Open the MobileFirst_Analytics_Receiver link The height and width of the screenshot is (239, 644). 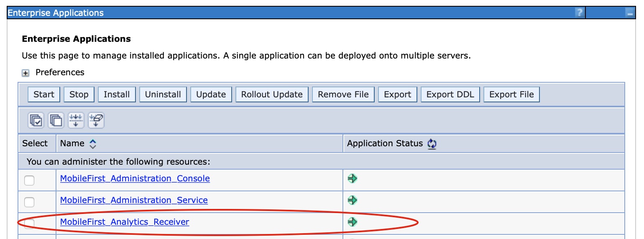point(125,222)
